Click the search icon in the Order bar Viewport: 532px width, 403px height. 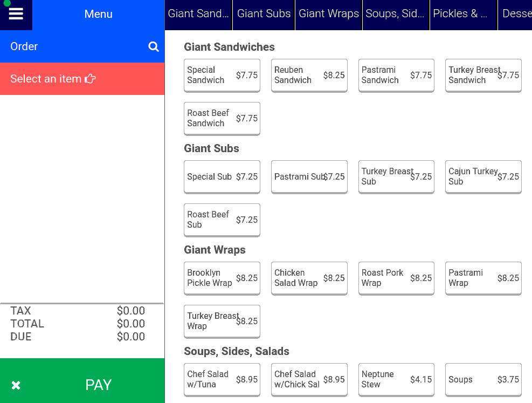click(154, 46)
